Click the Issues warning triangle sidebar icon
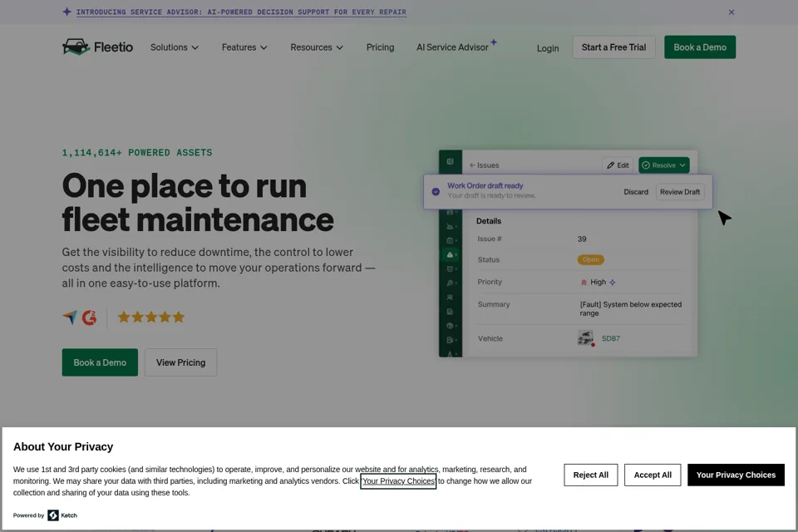Image resolution: width=798 pixels, height=532 pixels. click(450, 254)
